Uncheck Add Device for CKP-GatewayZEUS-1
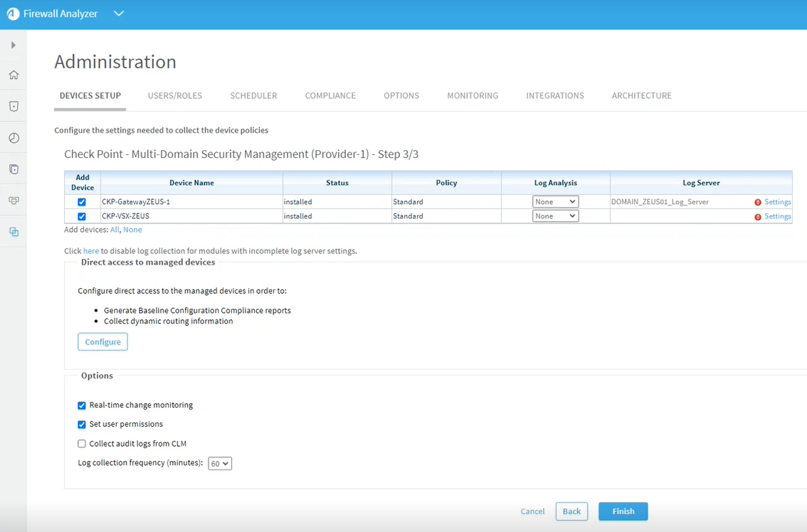Image resolution: width=807 pixels, height=532 pixels. point(82,203)
